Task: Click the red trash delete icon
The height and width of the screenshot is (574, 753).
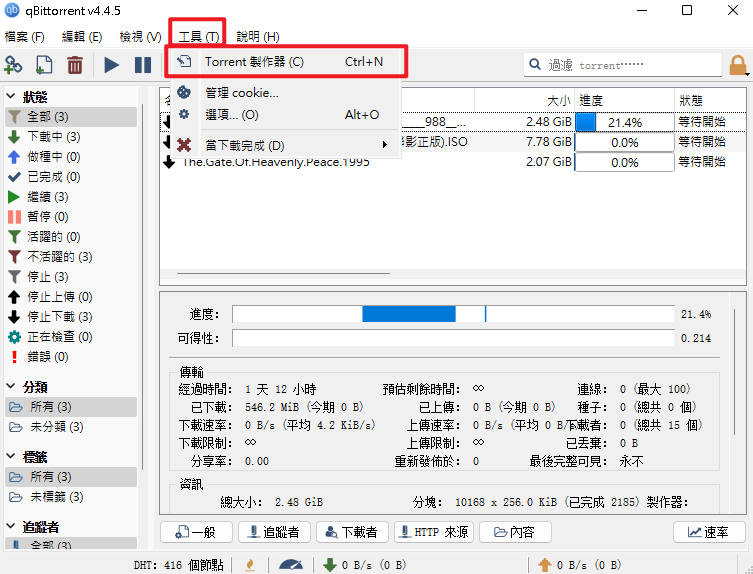Action: coord(74,65)
